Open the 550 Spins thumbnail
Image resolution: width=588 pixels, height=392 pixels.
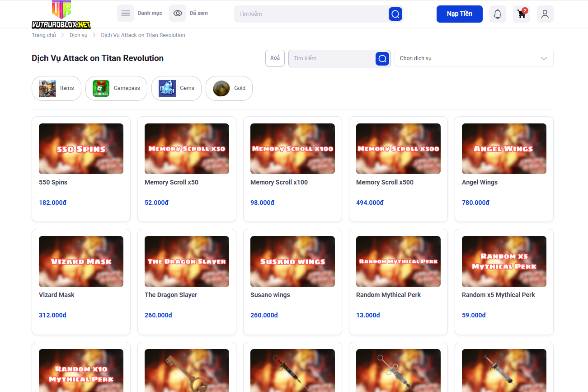pos(81,149)
